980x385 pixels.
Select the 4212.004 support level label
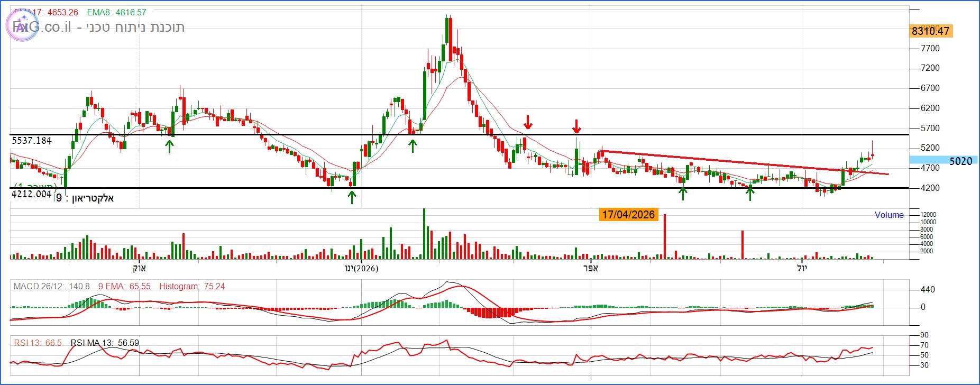tap(32, 194)
